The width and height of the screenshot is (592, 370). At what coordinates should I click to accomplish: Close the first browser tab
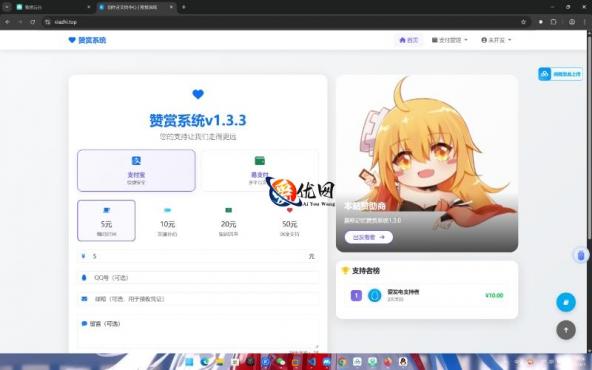(89, 7)
